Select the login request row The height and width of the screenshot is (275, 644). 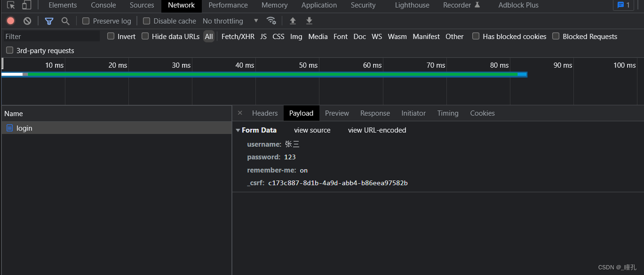point(116,128)
